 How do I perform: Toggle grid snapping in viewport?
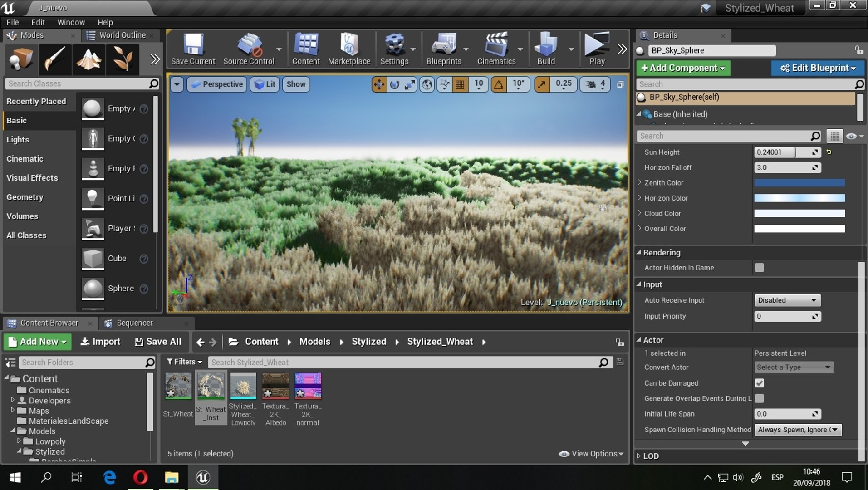[x=460, y=84]
